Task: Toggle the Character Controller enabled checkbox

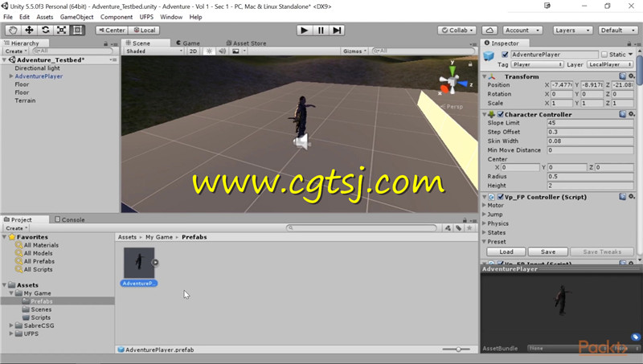Action: [500, 114]
